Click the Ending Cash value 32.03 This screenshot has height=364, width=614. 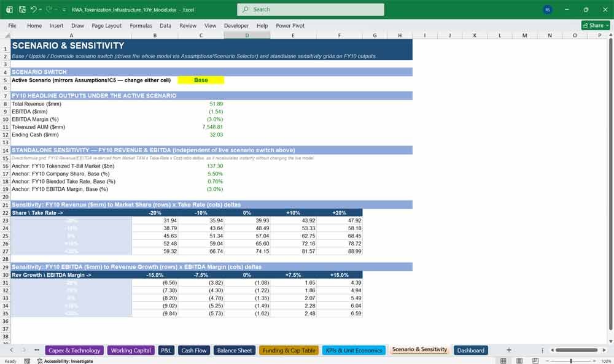(x=216, y=134)
